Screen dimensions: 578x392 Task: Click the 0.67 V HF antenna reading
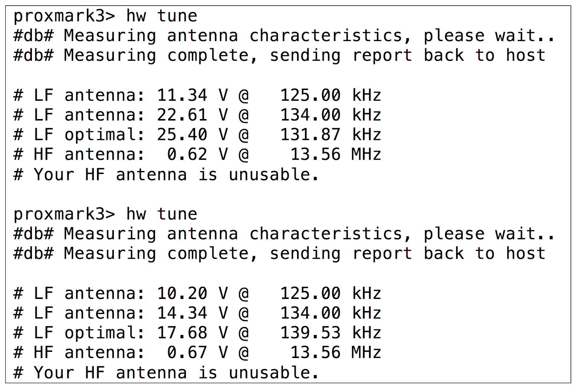pos(197,353)
